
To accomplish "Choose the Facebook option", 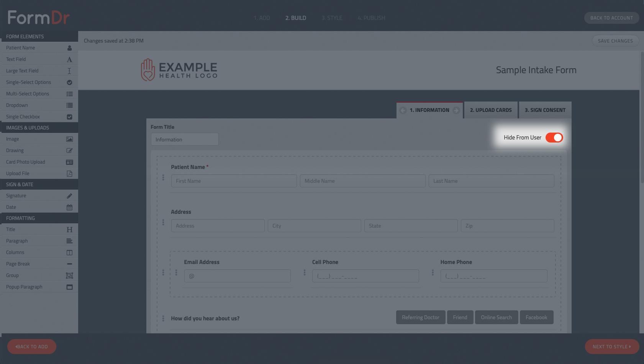I will pos(536,317).
